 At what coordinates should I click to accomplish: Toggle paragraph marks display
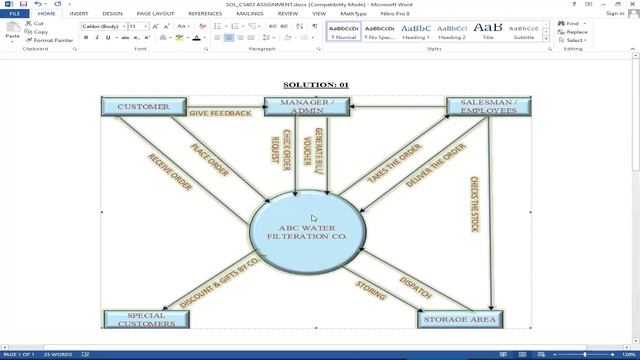click(315, 26)
